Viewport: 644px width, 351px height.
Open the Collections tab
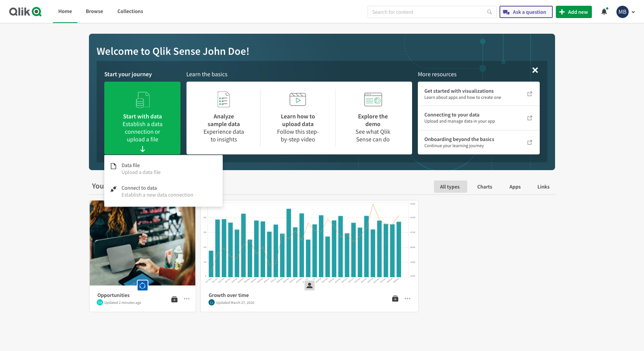130,11
